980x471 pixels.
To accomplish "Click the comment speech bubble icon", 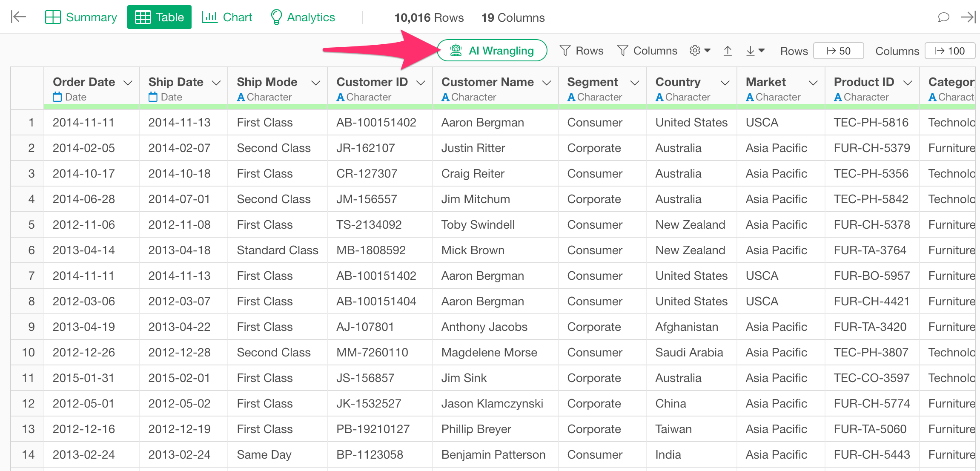I will 943,17.
